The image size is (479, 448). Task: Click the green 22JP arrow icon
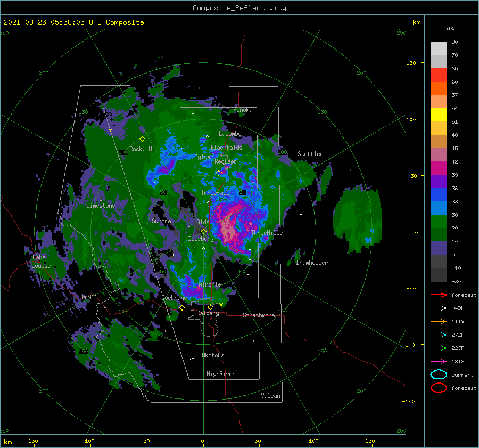click(439, 348)
